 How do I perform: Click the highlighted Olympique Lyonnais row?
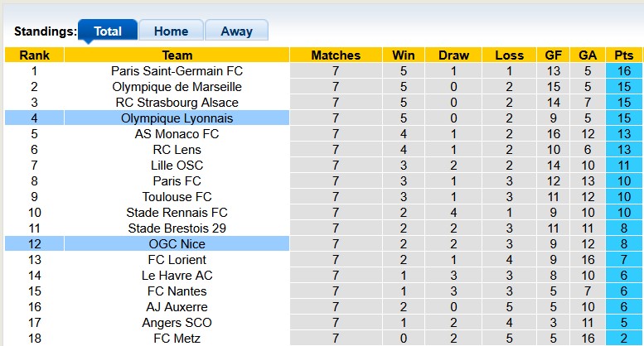tap(177, 118)
